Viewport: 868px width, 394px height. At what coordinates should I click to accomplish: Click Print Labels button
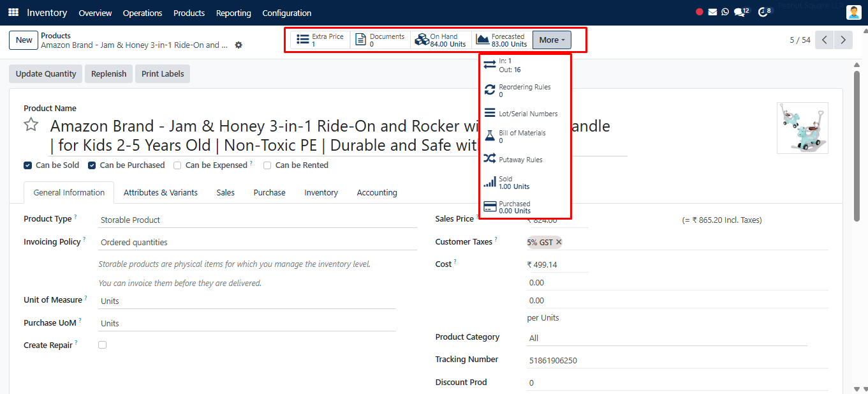pos(163,73)
